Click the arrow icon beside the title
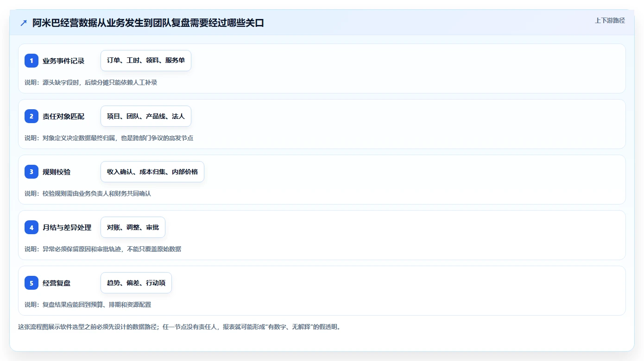The height and width of the screenshot is (361, 644). point(24,23)
